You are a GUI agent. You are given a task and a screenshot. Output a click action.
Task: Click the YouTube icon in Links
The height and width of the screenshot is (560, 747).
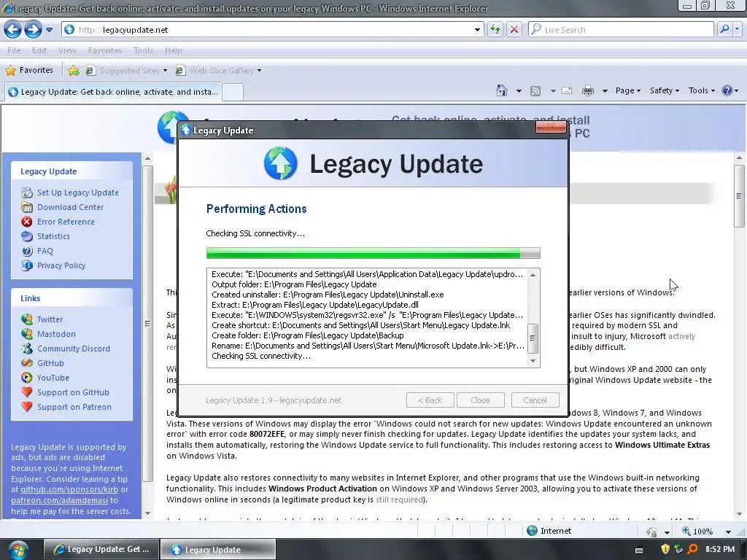[27, 378]
